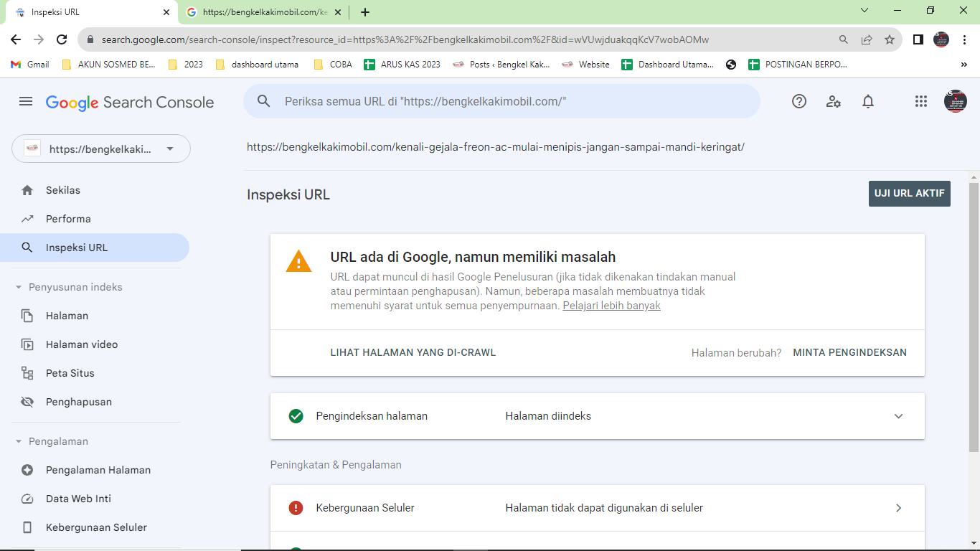Open Data Web Inti report
980x551 pixels.
tap(95, 499)
